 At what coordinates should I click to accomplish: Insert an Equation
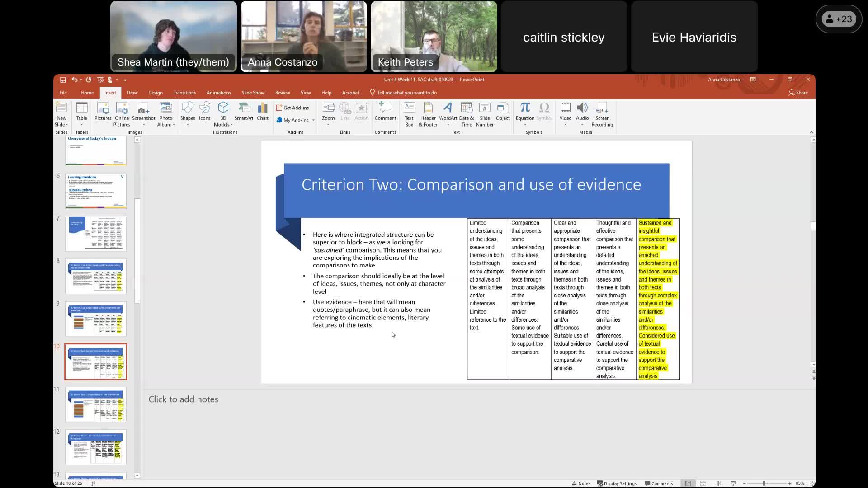tap(525, 112)
